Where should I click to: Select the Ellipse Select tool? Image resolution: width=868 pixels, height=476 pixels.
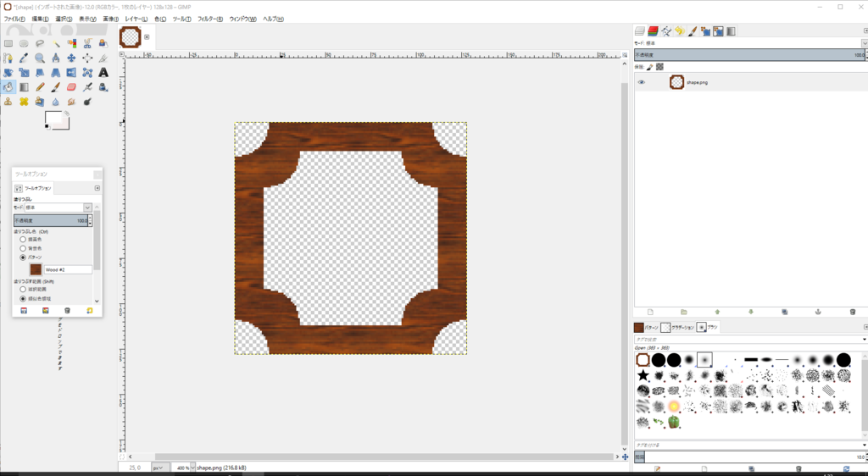coord(24,43)
